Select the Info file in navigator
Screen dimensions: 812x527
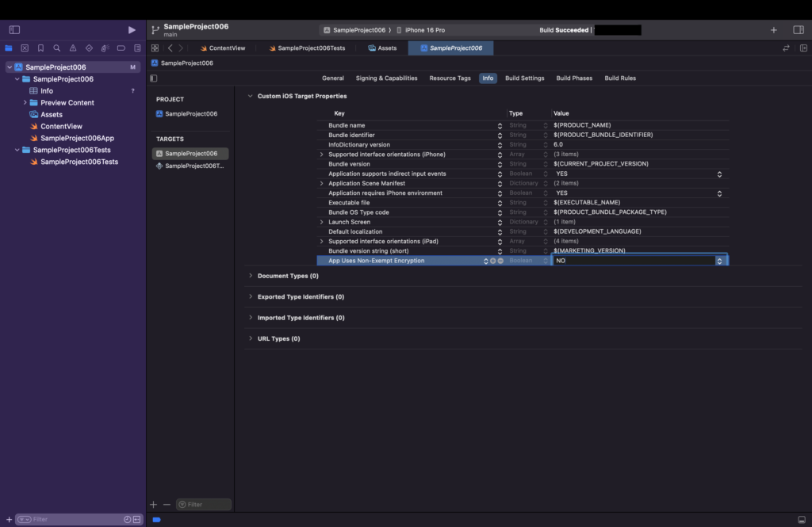click(47, 91)
